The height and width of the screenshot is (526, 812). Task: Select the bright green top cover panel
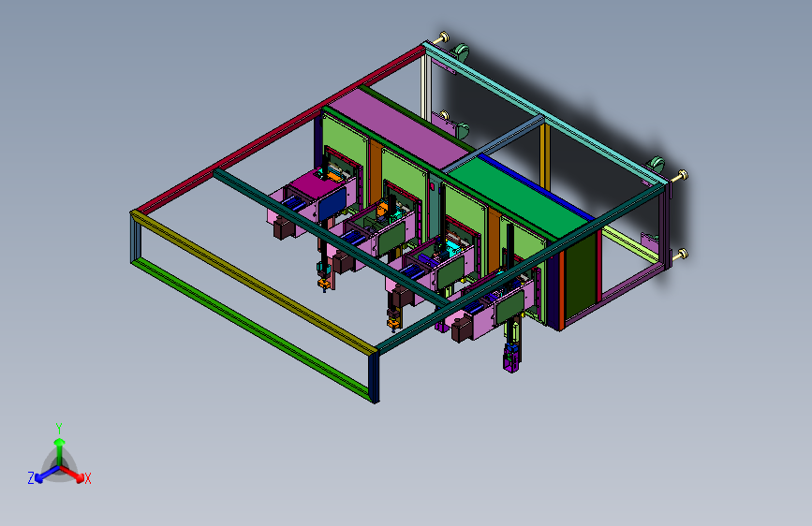click(x=520, y=197)
